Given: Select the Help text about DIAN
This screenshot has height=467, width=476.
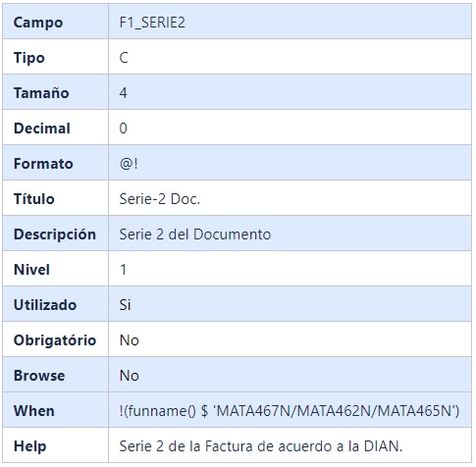Looking at the screenshot, I should click(x=261, y=446).
